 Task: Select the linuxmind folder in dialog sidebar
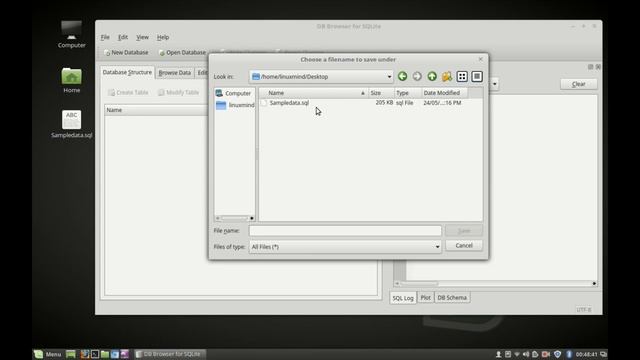pos(235,105)
